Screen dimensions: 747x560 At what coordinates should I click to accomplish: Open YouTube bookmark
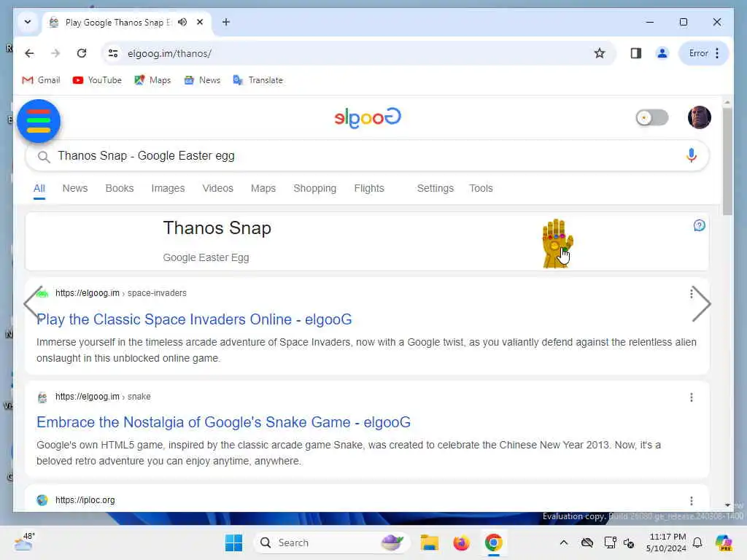point(97,80)
